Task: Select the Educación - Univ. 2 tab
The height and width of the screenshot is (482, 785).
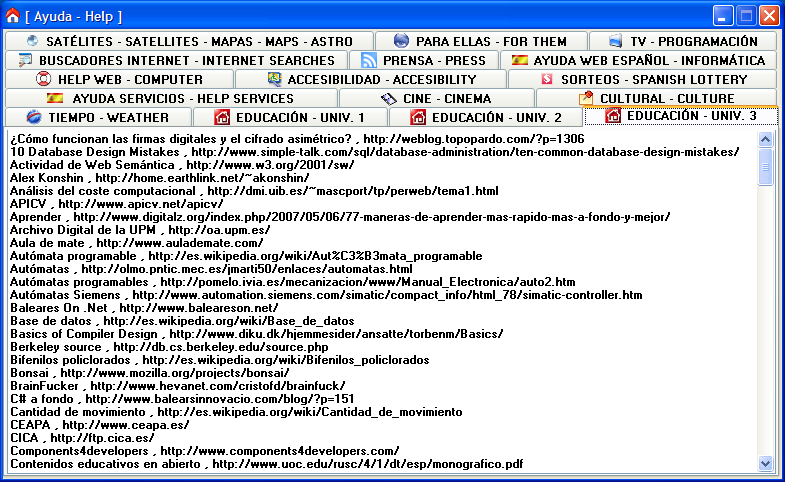Action: click(486, 117)
